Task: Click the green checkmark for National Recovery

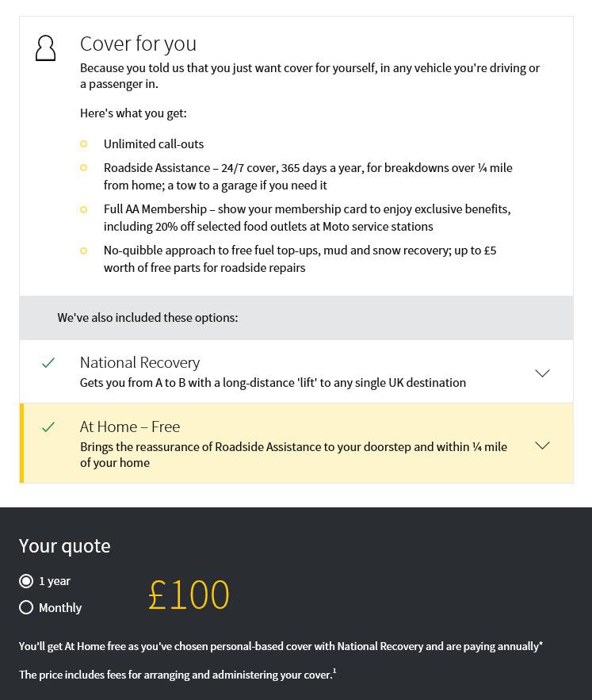Action: [48, 362]
